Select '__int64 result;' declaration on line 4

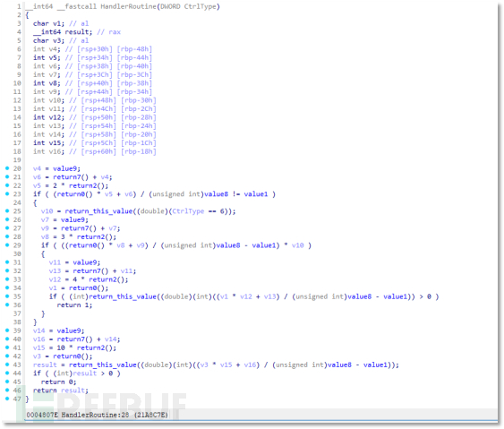(63, 32)
